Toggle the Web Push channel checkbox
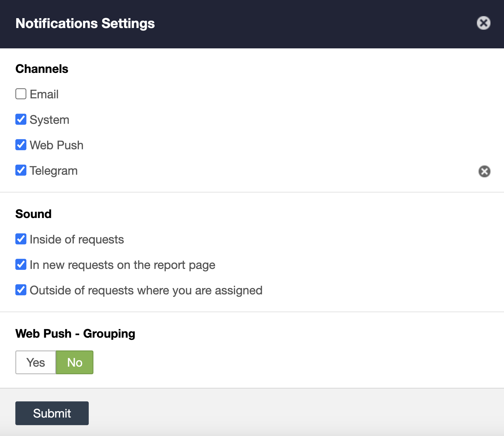The width and height of the screenshot is (504, 436). pyautogui.click(x=21, y=145)
